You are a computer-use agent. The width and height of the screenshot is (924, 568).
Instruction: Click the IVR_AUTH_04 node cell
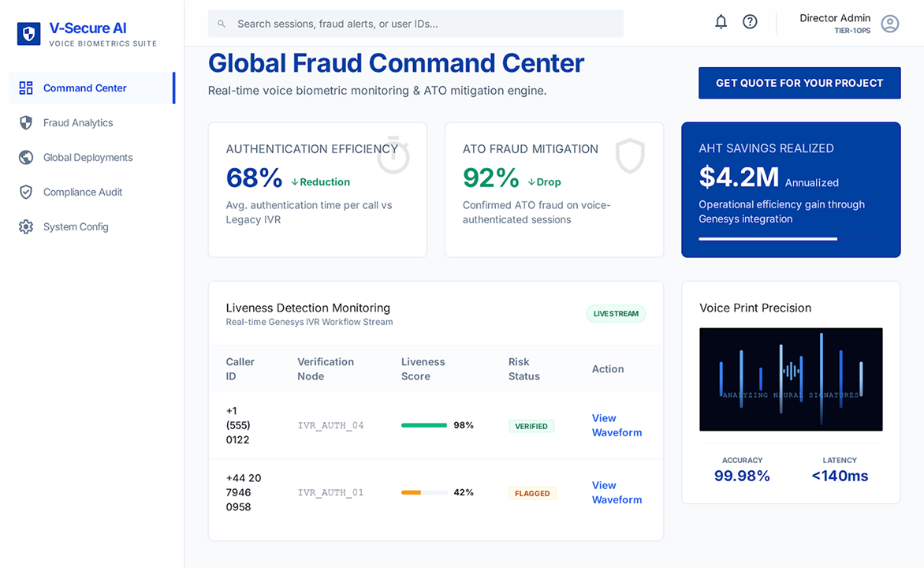pyautogui.click(x=330, y=425)
